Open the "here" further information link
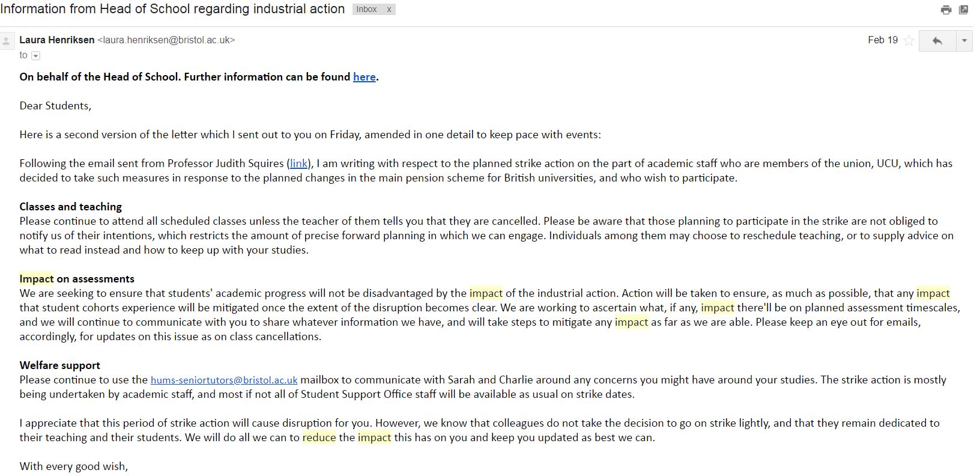This screenshot has height=476, width=980. pos(364,77)
